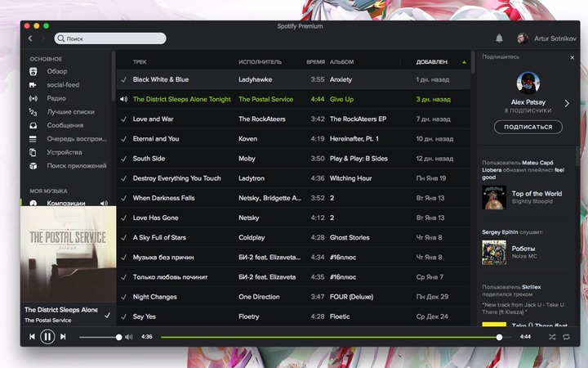Screen dimensions: 588x368
Task: Click the Обзор browse icon
Action: (x=33, y=71)
